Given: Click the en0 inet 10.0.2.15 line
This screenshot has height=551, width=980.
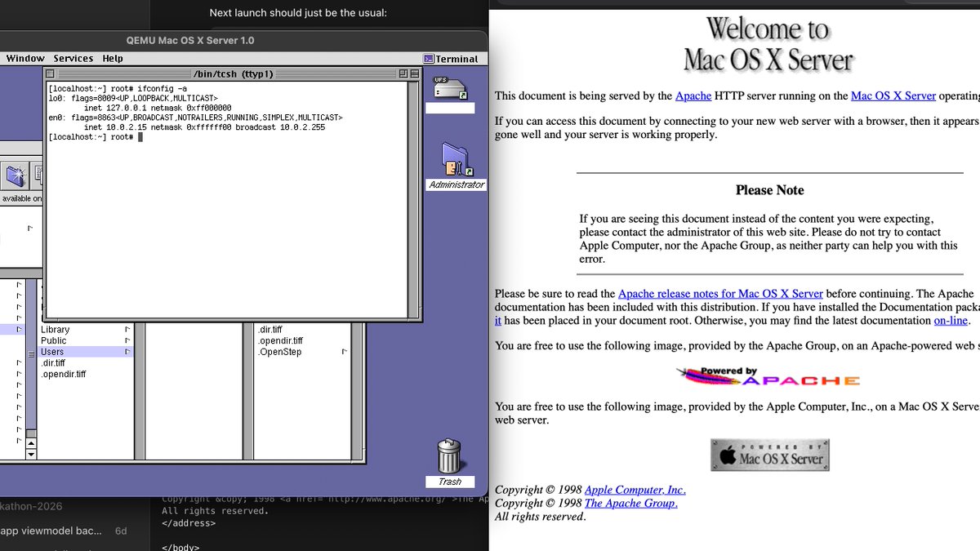Looking at the screenshot, I should [204, 127].
